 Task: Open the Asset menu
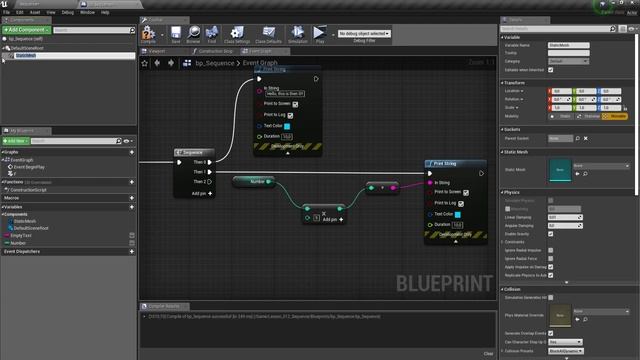tap(35, 12)
